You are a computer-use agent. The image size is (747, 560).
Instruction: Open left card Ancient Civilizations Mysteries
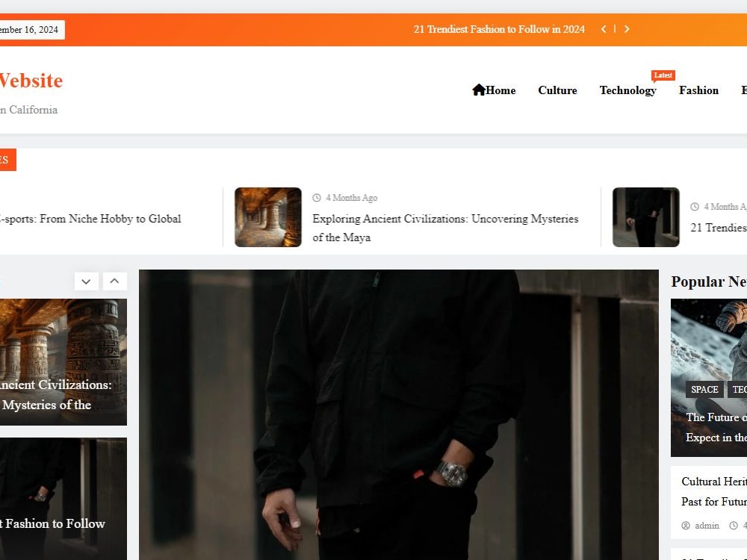(x=63, y=362)
